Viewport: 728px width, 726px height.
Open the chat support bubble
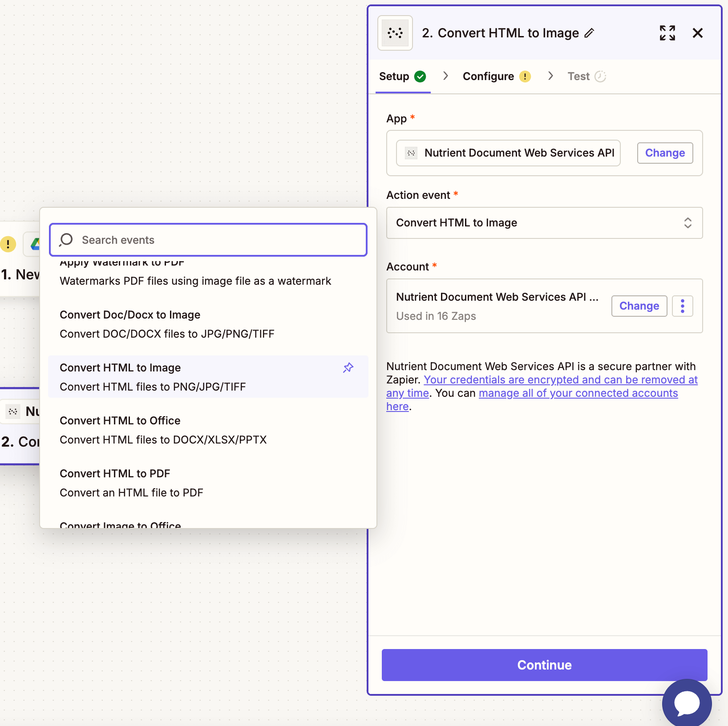687,703
